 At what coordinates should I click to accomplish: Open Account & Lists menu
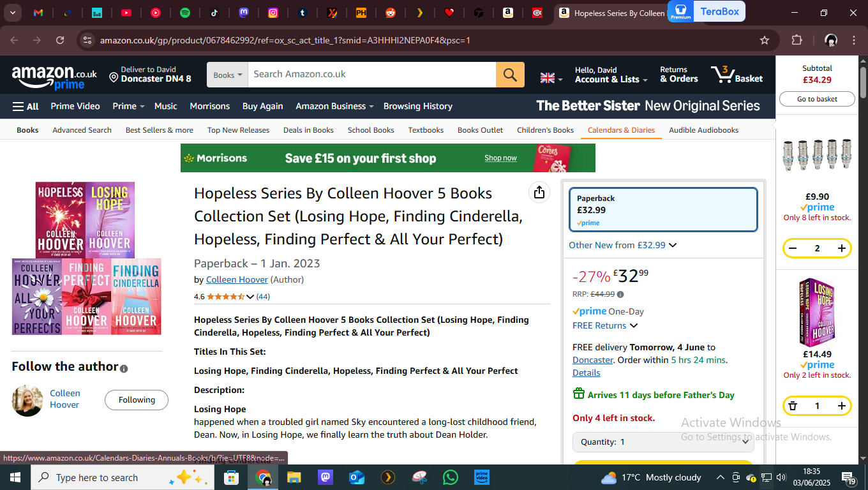(x=611, y=75)
